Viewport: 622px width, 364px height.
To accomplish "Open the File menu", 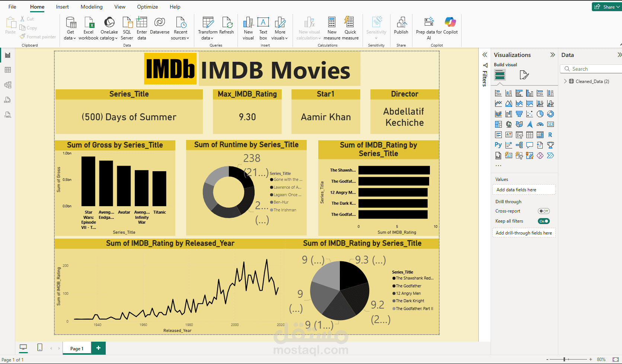I will 12,7.
